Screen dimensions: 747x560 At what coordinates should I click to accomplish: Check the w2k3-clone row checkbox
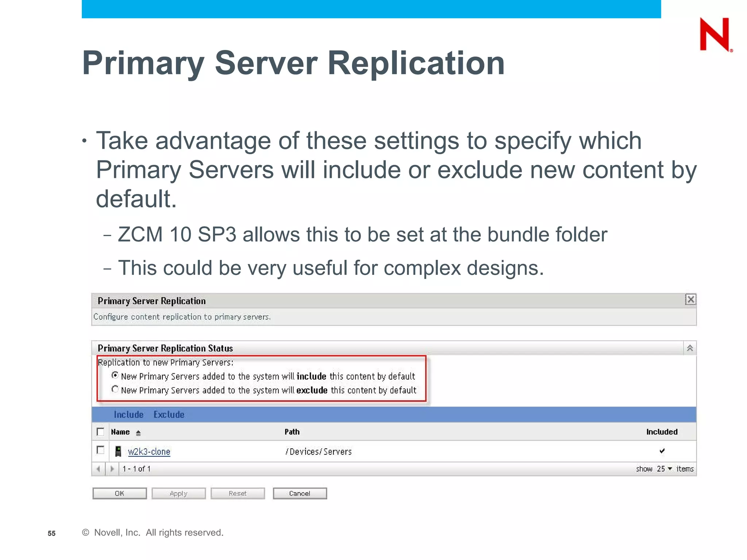click(100, 450)
